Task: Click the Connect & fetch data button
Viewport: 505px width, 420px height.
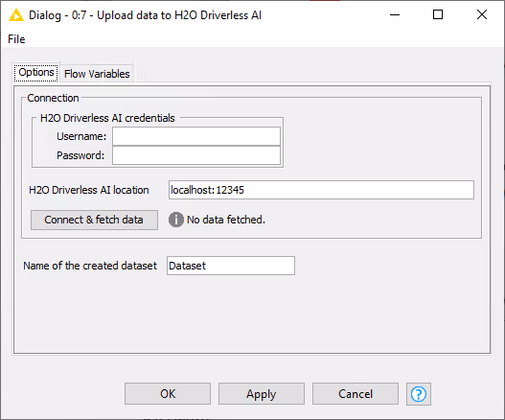Action: point(94,220)
